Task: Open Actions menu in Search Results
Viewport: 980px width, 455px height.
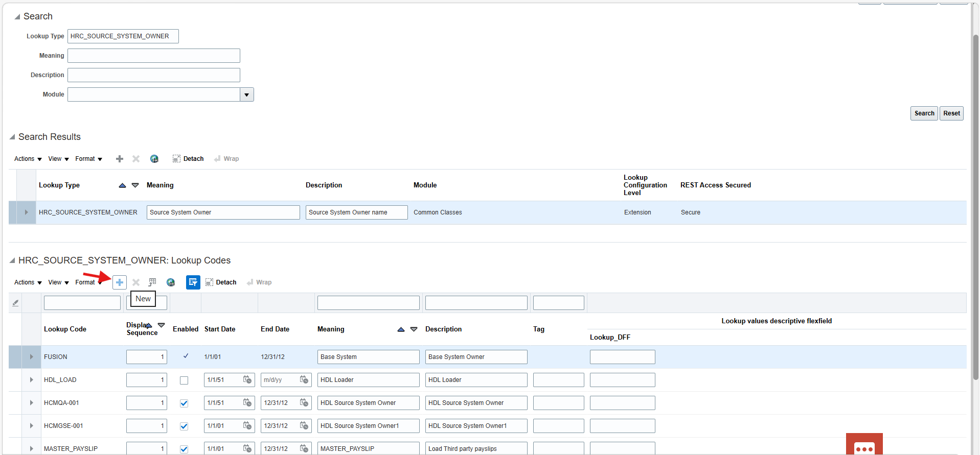Action: 28,159
